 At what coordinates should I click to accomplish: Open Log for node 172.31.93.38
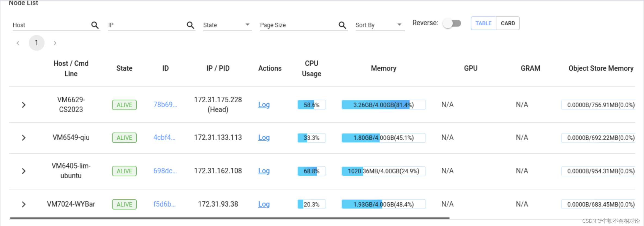click(264, 204)
